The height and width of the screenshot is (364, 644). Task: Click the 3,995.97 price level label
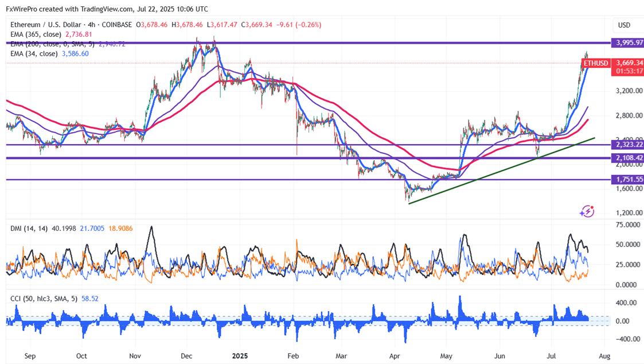click(627, 43)
